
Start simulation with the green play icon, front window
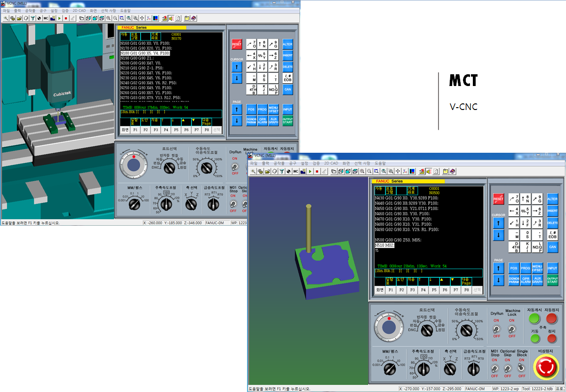point(310,171)
